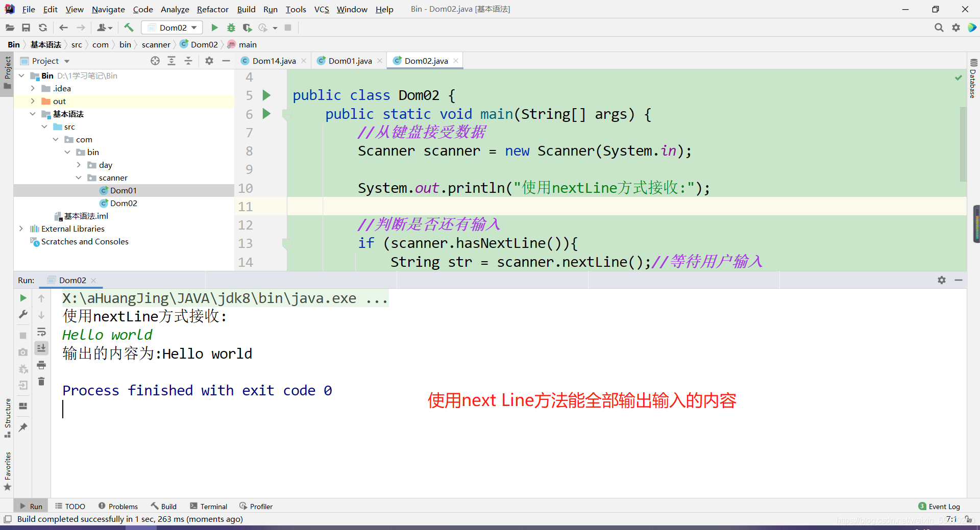Viewport: 980px width, 530px height.
Task: Toggle scroll to end in Run console
Action: tap(41, 348)
